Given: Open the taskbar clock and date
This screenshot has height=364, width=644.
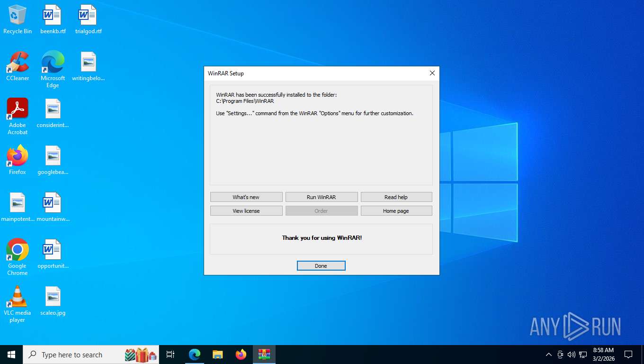Looking at the screenshot, I should click(x=603, y=355).
